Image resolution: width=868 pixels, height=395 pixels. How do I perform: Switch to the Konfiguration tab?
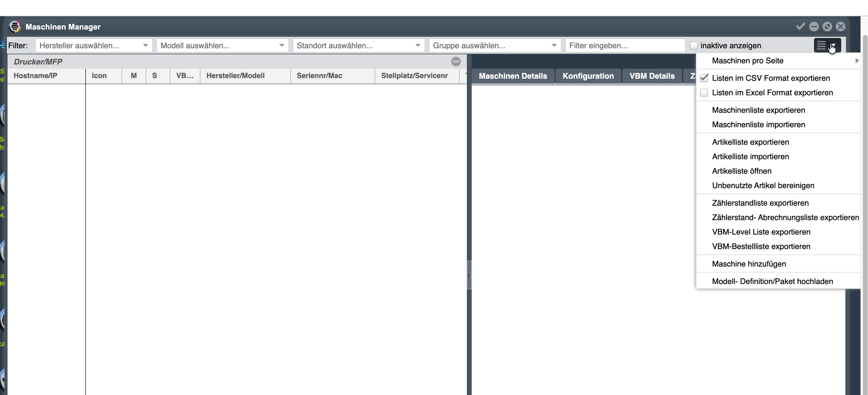(588, 76)
